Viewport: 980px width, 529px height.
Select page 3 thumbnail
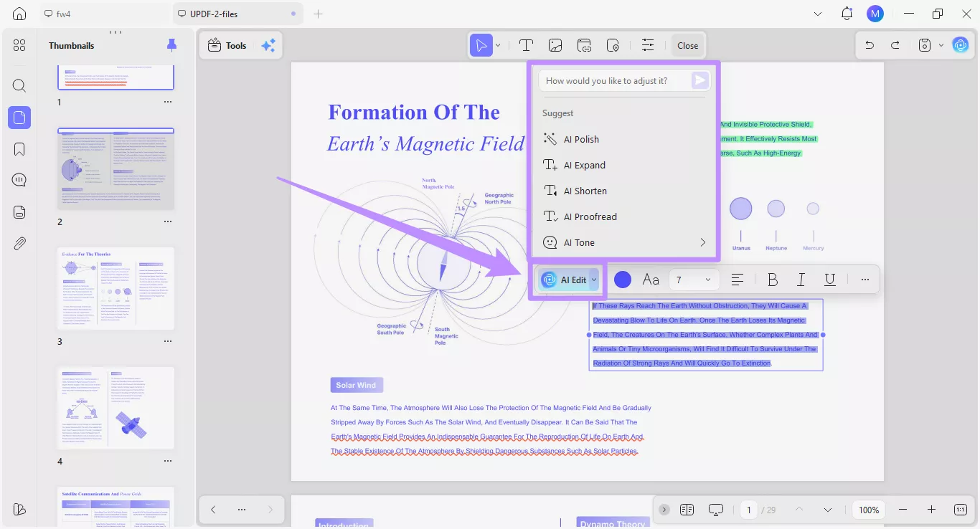(x=116, y=288)
